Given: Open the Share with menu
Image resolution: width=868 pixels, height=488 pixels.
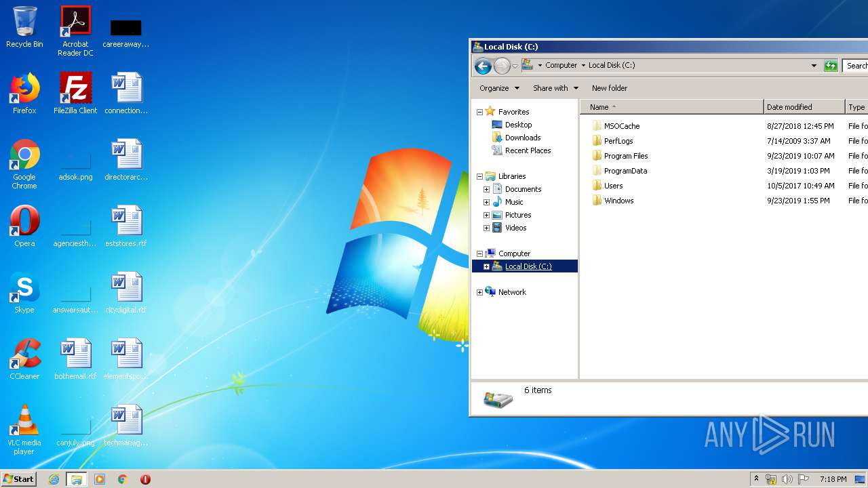Looking at the screenshot, I should pyautogui.click(x=555, y=88).
